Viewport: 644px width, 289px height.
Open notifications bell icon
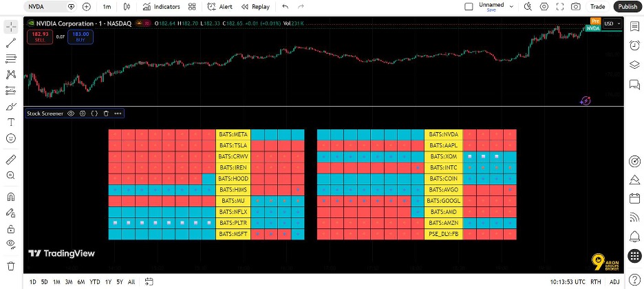pos(634,237)
